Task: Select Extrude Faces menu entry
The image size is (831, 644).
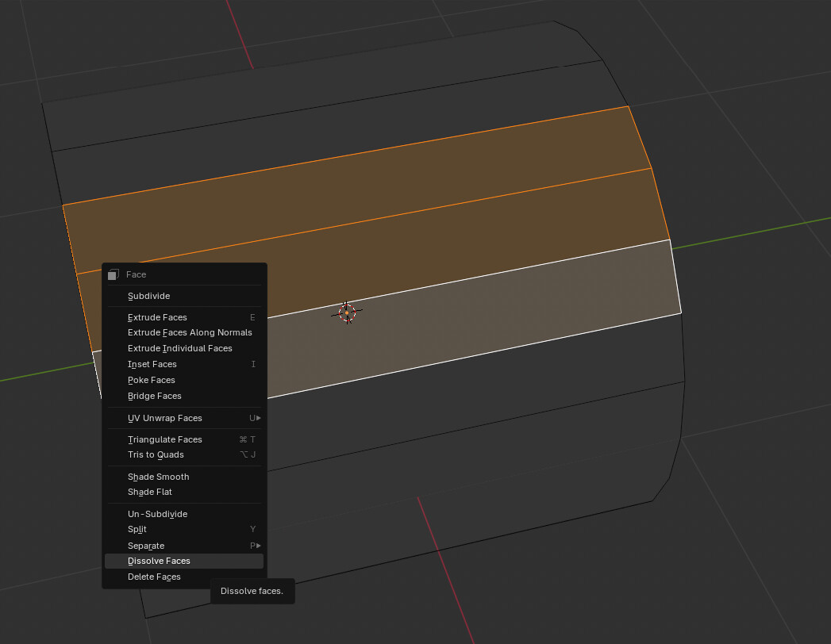Action: pyautogui.click(x=184, y=317)
